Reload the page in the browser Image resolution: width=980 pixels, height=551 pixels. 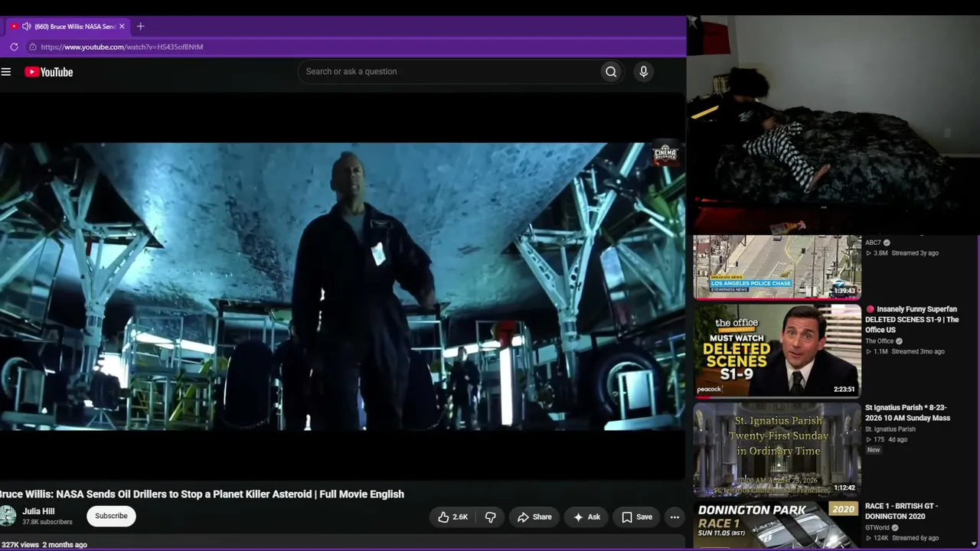(14, 47)
